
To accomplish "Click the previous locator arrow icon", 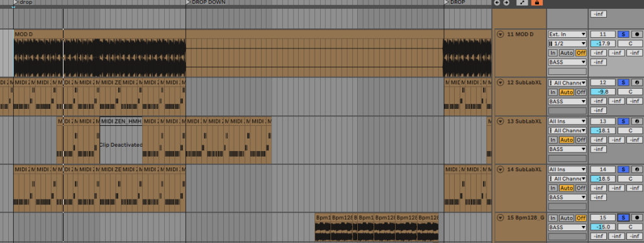I will [x=497, y=3].
